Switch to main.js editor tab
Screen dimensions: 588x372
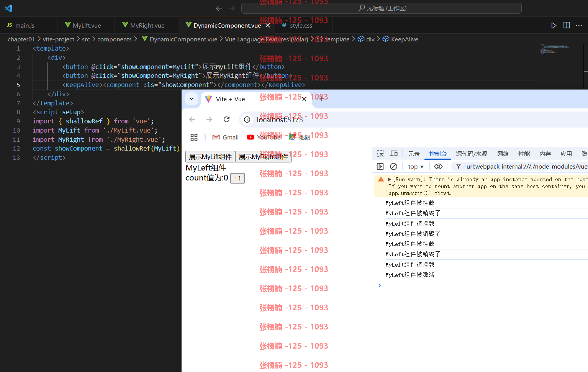tap(28, 25)
